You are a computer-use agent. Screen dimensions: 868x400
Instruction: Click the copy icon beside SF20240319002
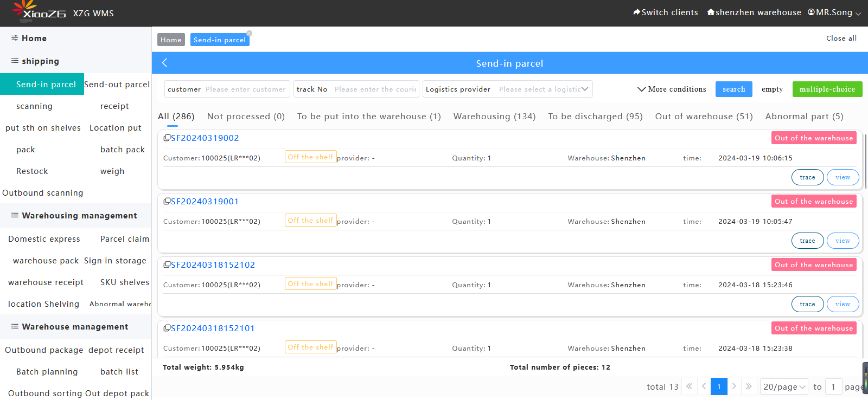coord(167,138)
